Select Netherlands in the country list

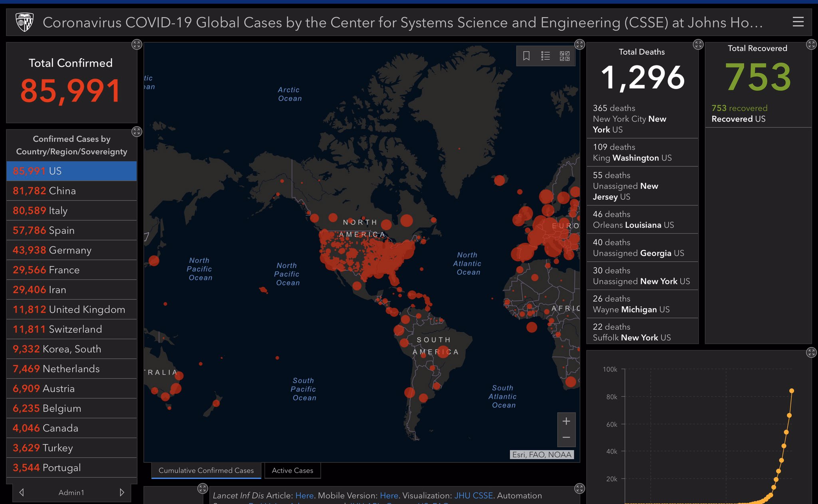[71, 369]
